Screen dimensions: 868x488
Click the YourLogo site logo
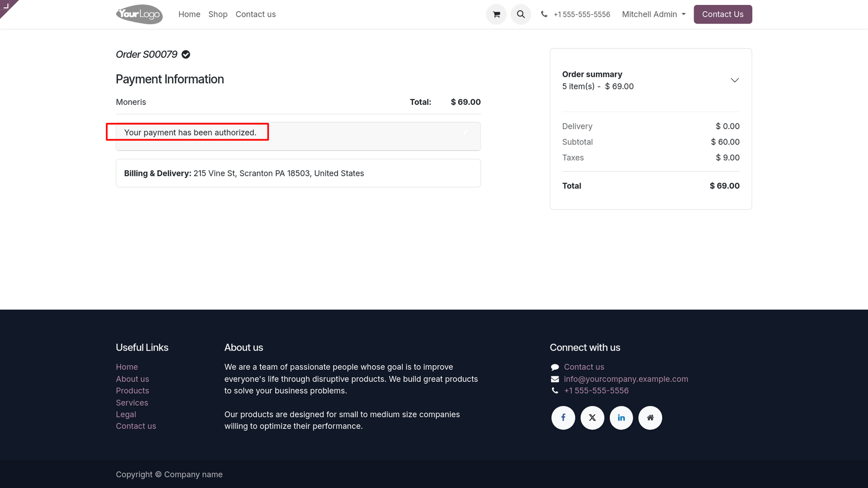139,14
